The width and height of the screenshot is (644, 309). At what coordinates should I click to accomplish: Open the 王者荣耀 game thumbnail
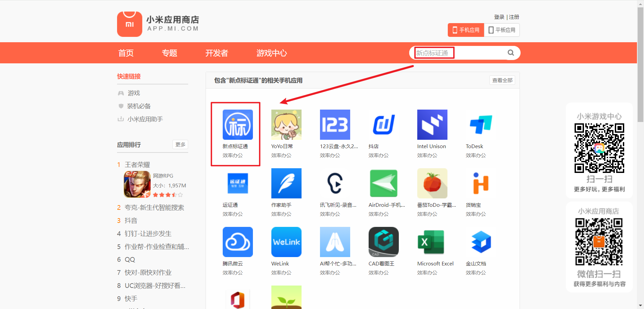point(137,184)
